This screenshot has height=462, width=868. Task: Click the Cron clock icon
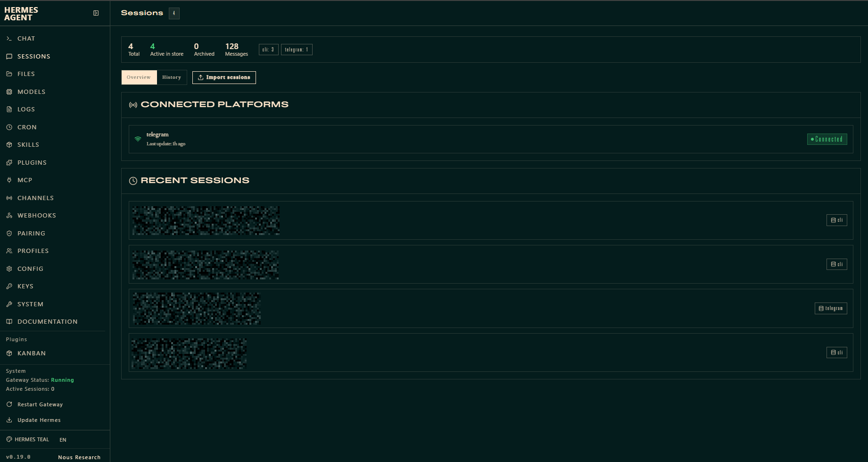coord(9,127)
